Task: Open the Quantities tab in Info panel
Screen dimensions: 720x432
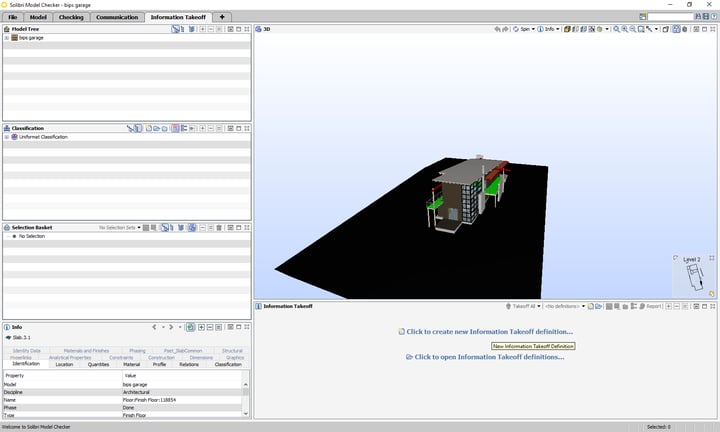Action: (x=98, y=364)
